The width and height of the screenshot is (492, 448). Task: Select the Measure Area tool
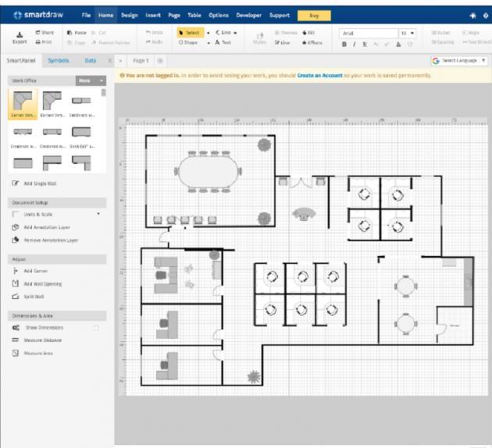[x=16, y=353]
